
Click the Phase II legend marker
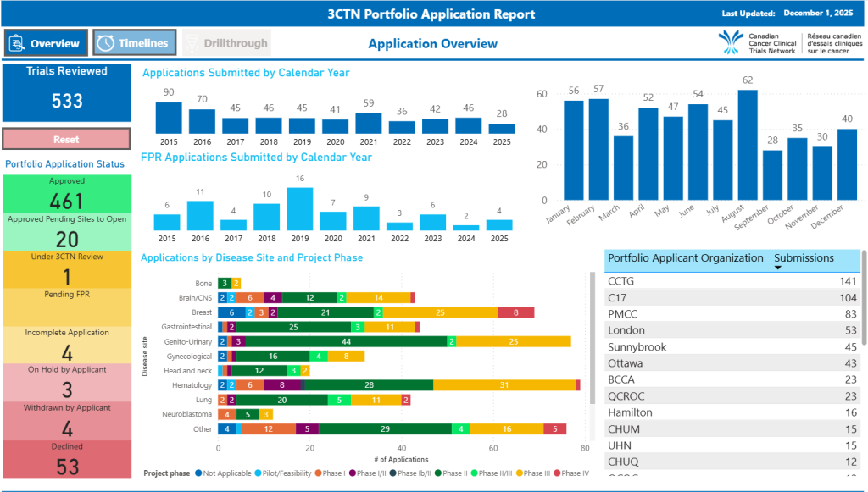point(437,473)
